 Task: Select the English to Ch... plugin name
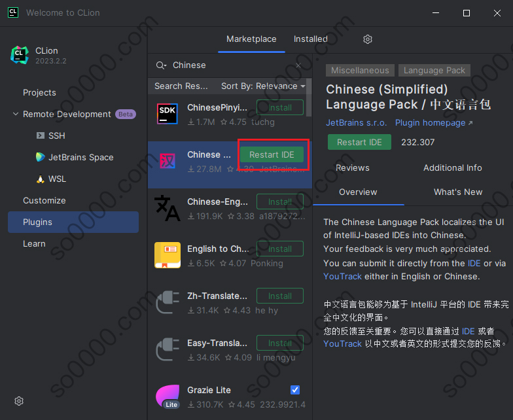pyautogui.click(x=218, y=249)
